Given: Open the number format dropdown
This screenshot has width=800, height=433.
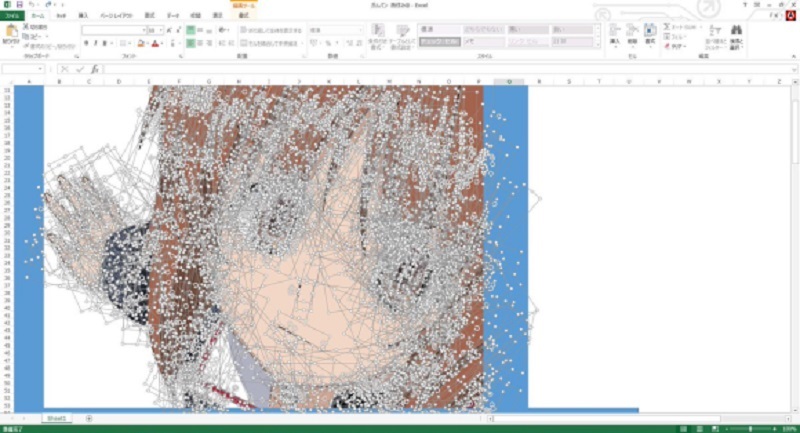Looking at the screenshot, I should tap(361, 31).
